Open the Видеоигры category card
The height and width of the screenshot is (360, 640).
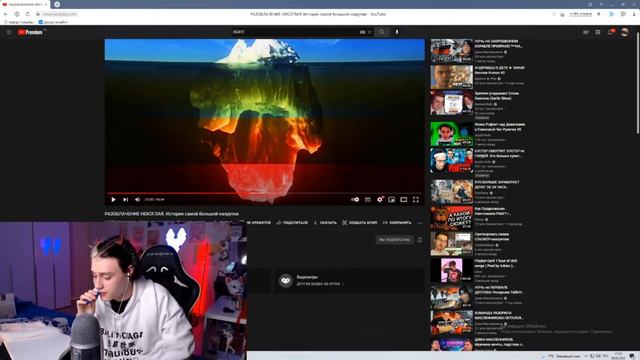coord(349,280)
